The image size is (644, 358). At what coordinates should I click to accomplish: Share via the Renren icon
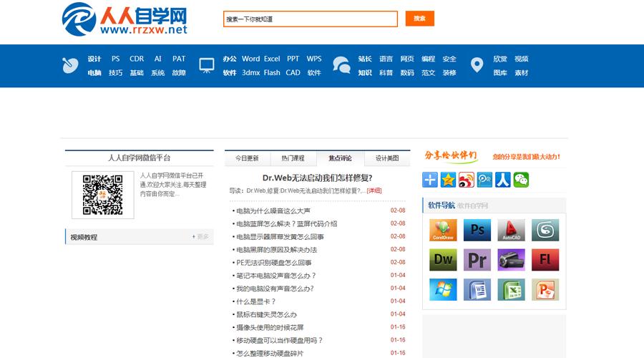point(503,180)
